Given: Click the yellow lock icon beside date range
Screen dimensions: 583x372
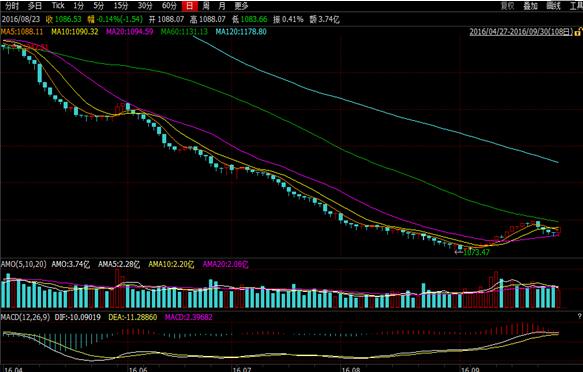Looking at the screenshot, I should click(x=578, y=32).
